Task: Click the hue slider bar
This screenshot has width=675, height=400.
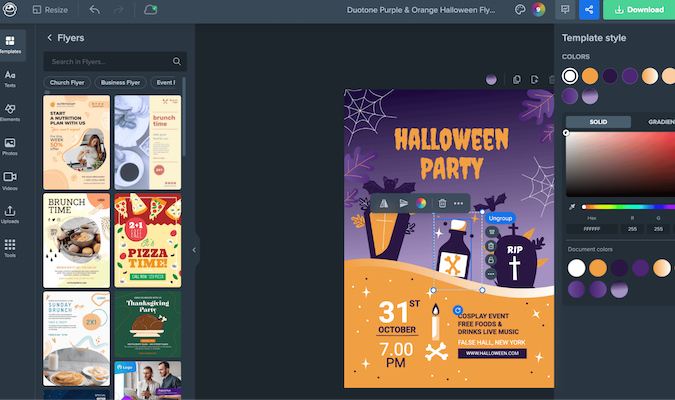Action: 628,207
